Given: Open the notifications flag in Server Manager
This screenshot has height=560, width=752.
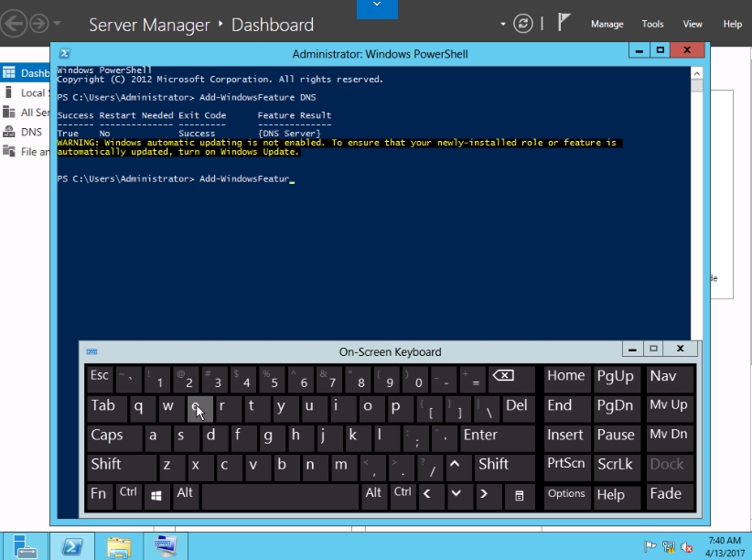Looking at the screenshot, I should coord(564,23).
